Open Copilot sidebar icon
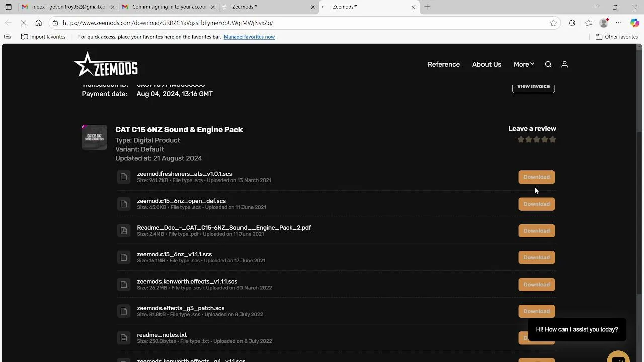The height and width of the screenshot is (362, 644). pyautogui.click(x=634, y=23)
